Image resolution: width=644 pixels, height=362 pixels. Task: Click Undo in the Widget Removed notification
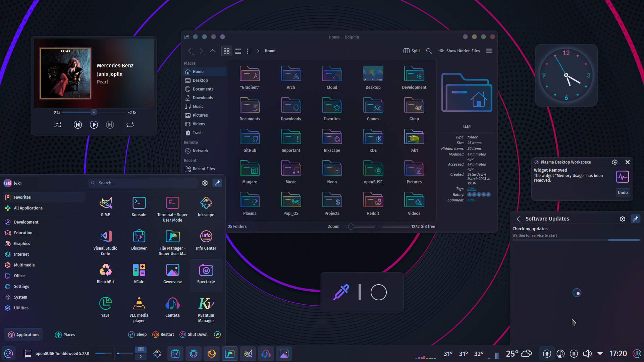coord(623,192)
